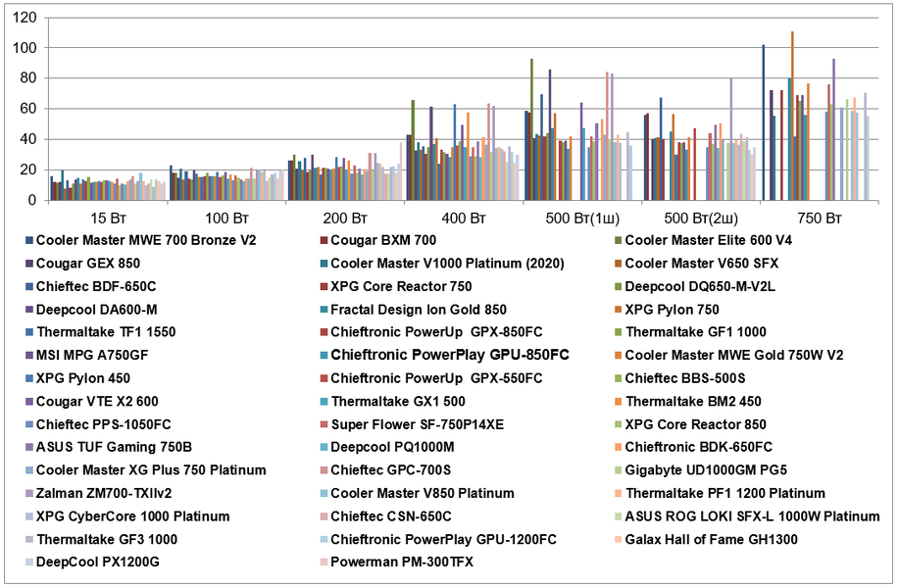Select the XPG Pylon 750 legend label
The height and width of the screenshot is (588, 898).
pyautogui.click(x=672, y=310)
